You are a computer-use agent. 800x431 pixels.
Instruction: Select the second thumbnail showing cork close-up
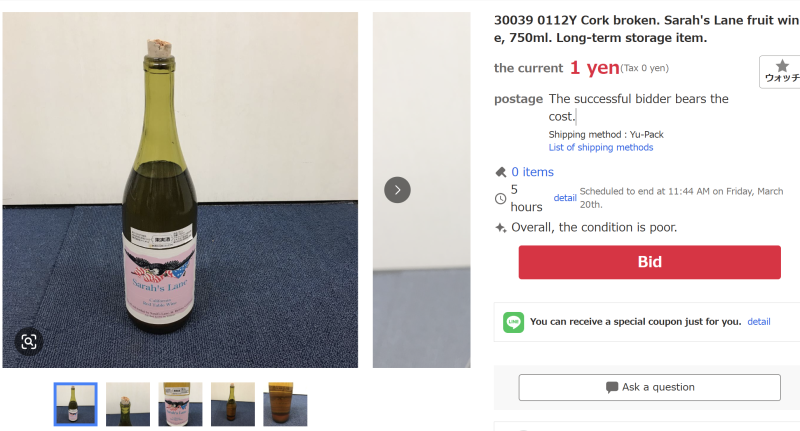(x=128, y=404)
